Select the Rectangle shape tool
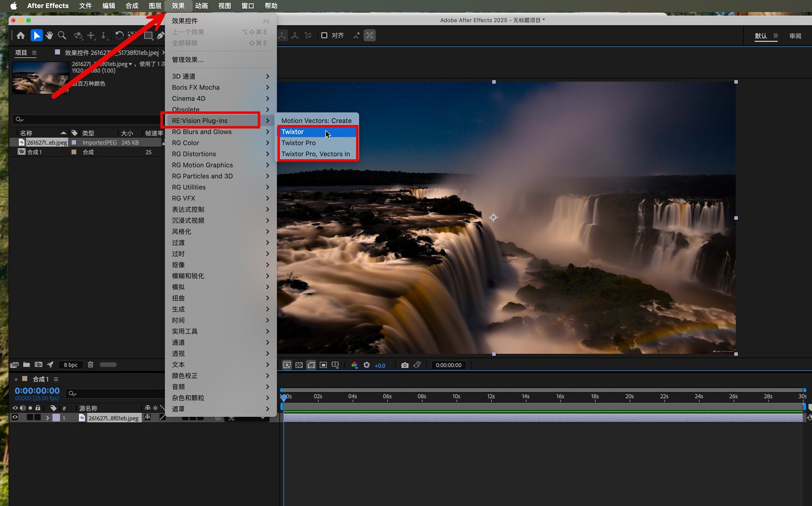The width and height of the screenshot is (812, 506). click(148, 36)
